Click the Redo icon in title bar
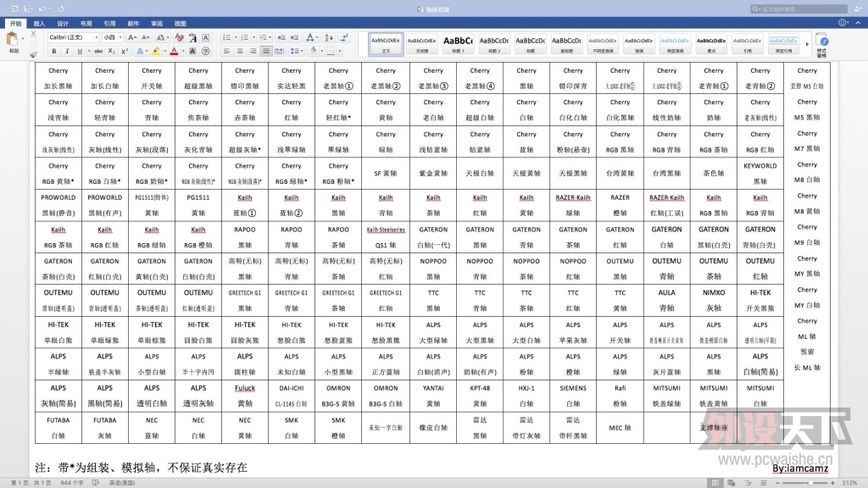Viewport: 868px width, 488px height. point(61,8)
